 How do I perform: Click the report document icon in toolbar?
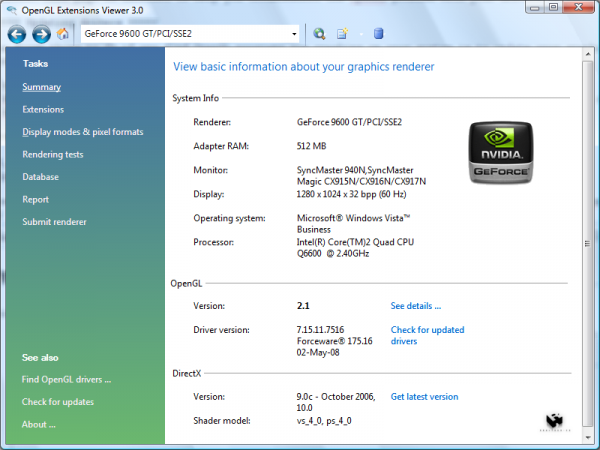343,34
